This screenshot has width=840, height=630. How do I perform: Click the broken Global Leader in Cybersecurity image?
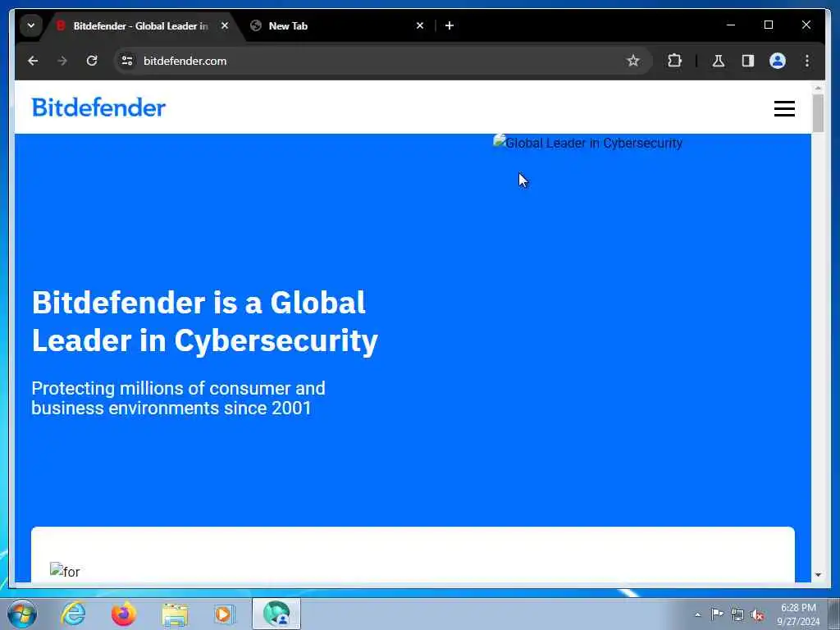tap(587, 143)
